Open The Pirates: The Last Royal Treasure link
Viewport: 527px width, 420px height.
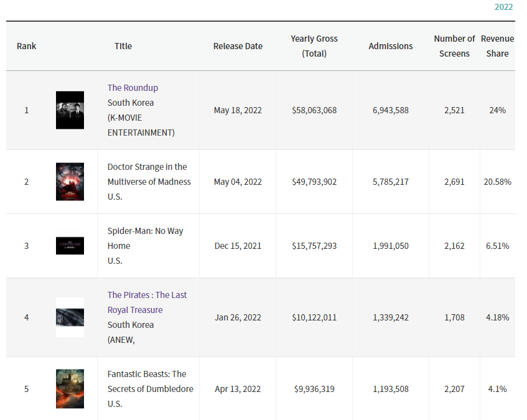[147, 302]
